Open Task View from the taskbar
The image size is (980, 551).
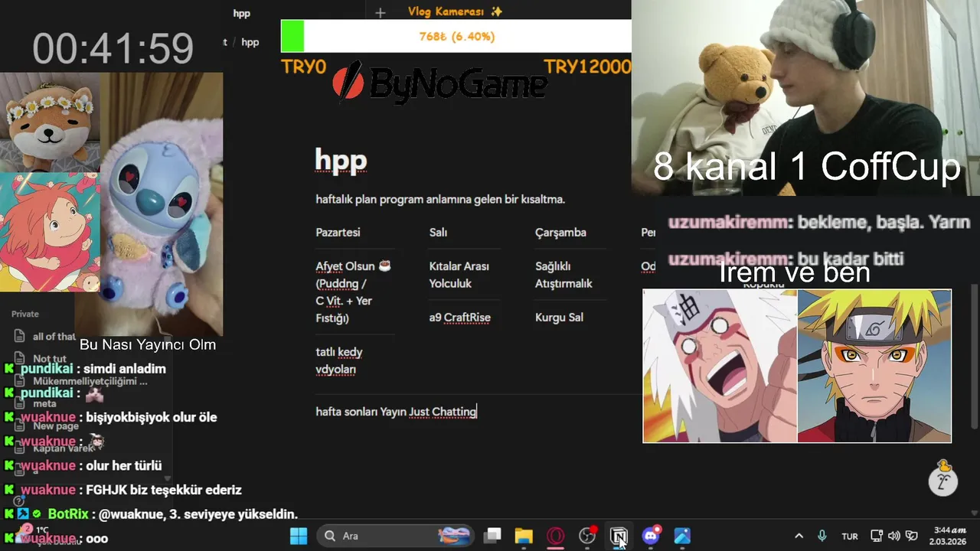(492, 536)
